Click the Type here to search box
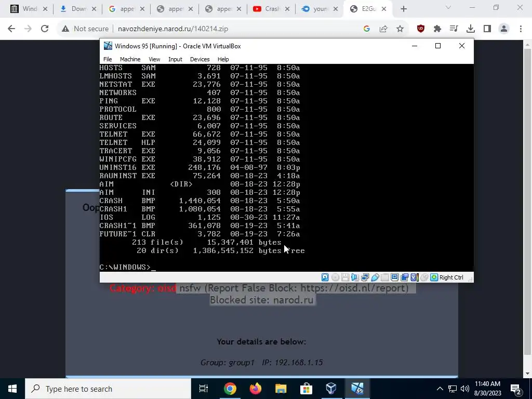 point(108,389)
